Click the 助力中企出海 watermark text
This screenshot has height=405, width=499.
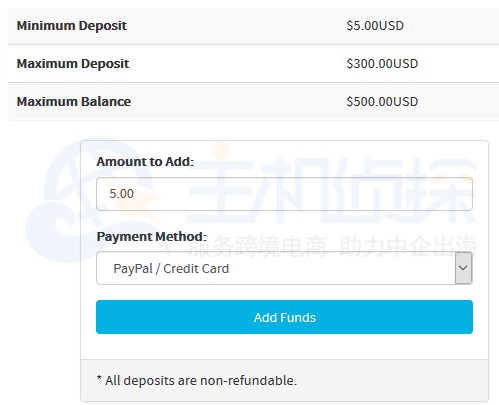pos(408,246)
